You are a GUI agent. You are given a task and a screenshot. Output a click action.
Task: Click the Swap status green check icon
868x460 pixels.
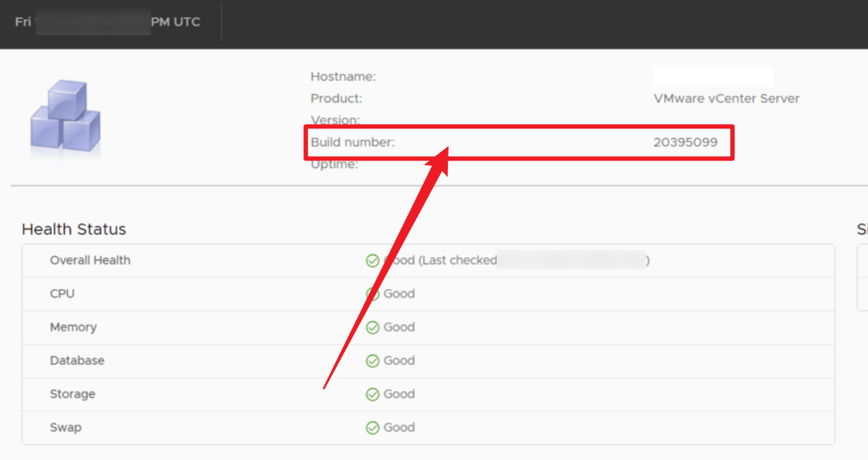pyautogui.click(x=373, y=428)
